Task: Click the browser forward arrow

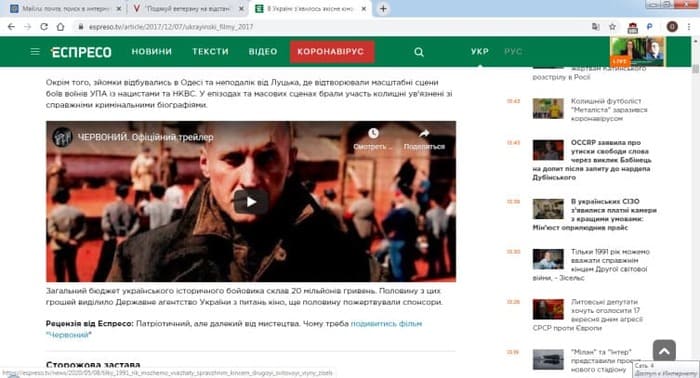Action: [x=27, y=27]
